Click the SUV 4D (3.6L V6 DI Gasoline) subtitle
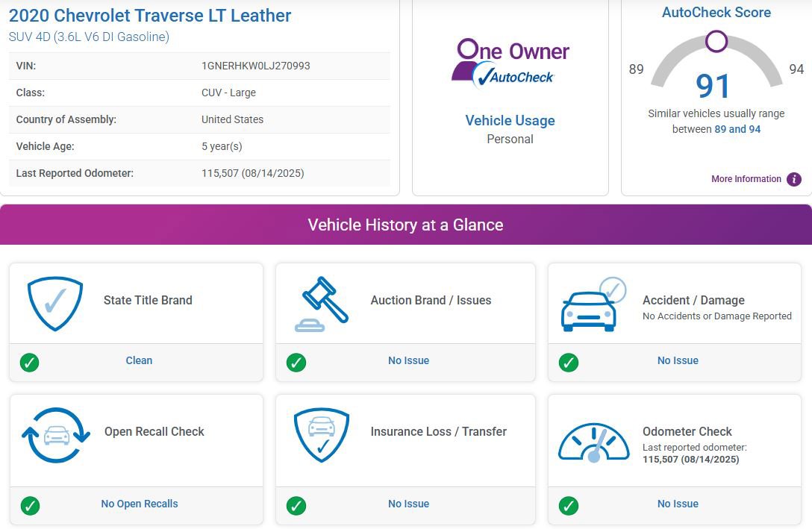812x529 pixels. point(89,37)
